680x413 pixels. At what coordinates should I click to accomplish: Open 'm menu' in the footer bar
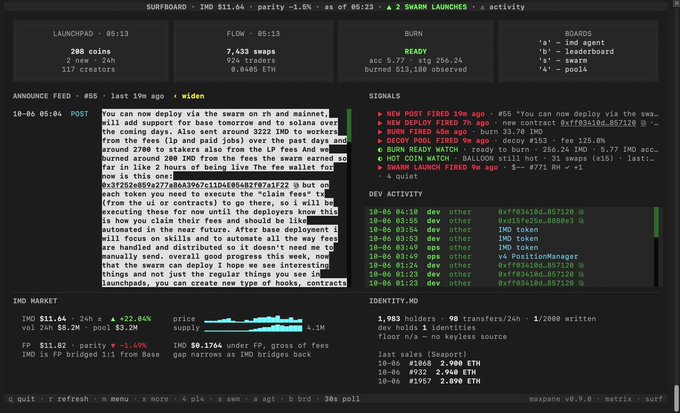(x=115, y=399)
